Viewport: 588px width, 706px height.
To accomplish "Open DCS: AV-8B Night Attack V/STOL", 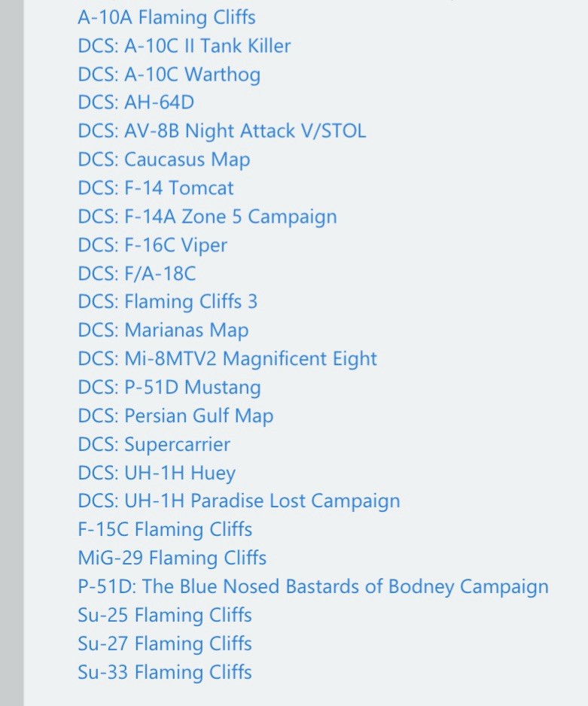I will pyautogui.click(x=221, y=131).
